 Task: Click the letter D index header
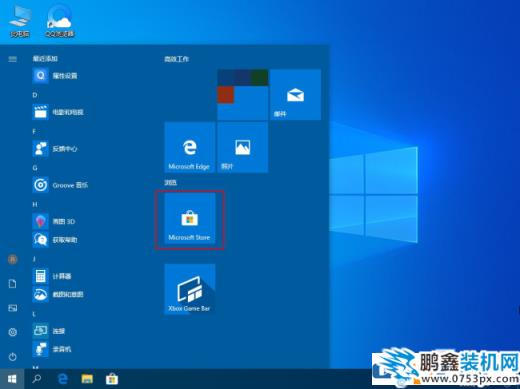click(35, 95)
